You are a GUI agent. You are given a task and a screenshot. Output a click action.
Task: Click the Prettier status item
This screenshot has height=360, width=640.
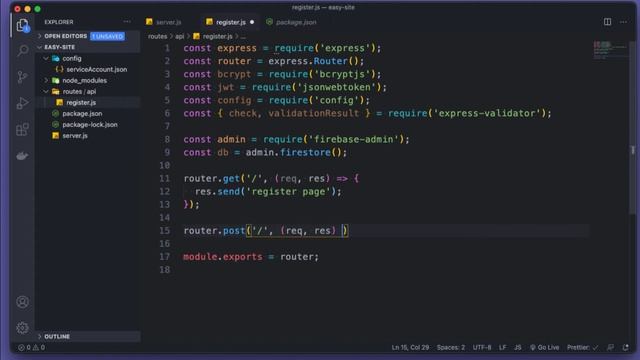(x=582, y=348)
